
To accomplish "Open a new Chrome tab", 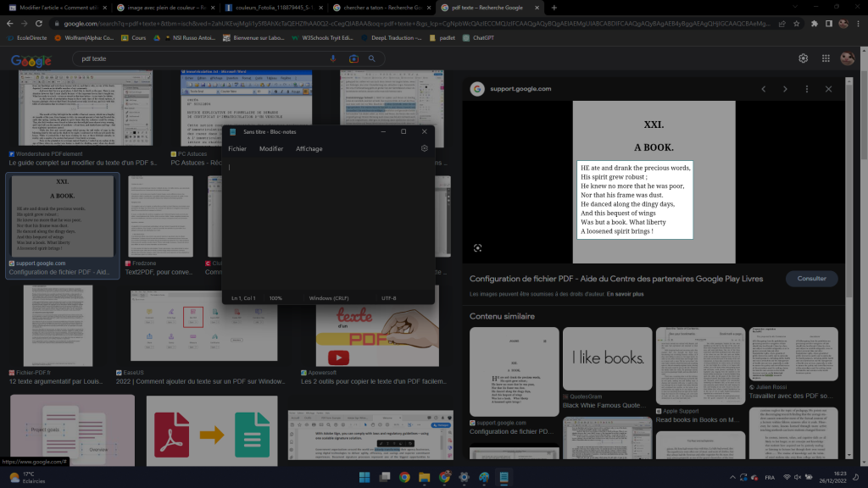I will (x=554, y=8).
